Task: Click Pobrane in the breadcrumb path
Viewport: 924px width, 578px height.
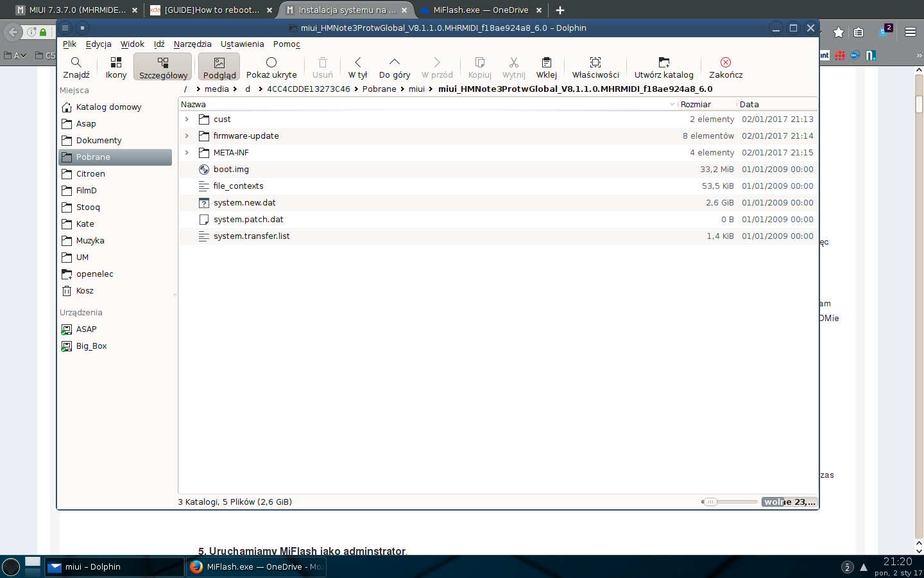Action: pyautogui.click(x=379, y=89)
